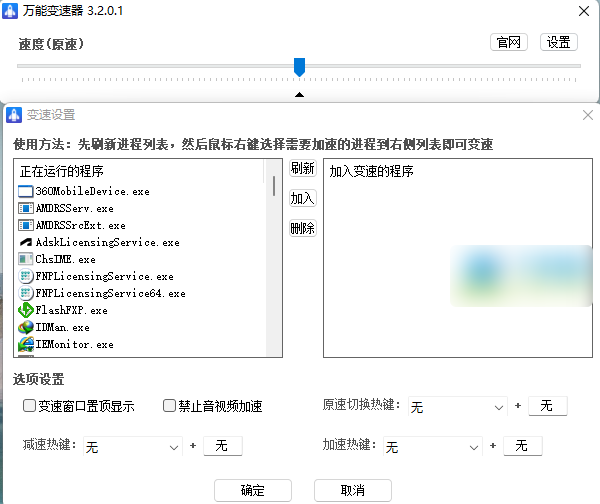Screen dimensions: 600x504
Task: Click the 360MobileDevice.exe process icon
Action: (26, 191)
